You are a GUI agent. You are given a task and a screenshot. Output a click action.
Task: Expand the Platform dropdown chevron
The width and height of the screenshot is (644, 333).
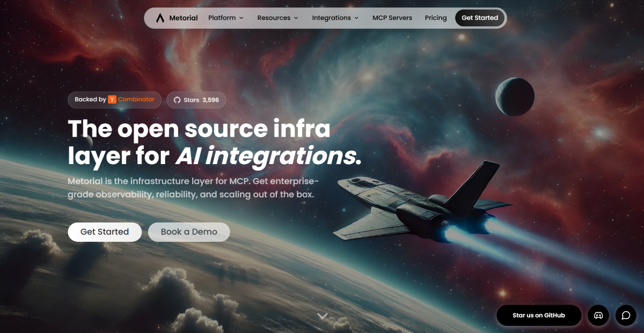coord(241,18)
